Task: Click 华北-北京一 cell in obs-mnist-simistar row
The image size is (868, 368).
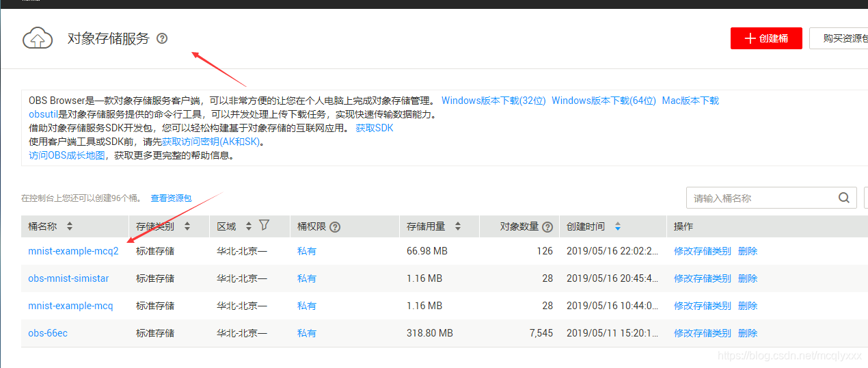Action: coord(242,278)
